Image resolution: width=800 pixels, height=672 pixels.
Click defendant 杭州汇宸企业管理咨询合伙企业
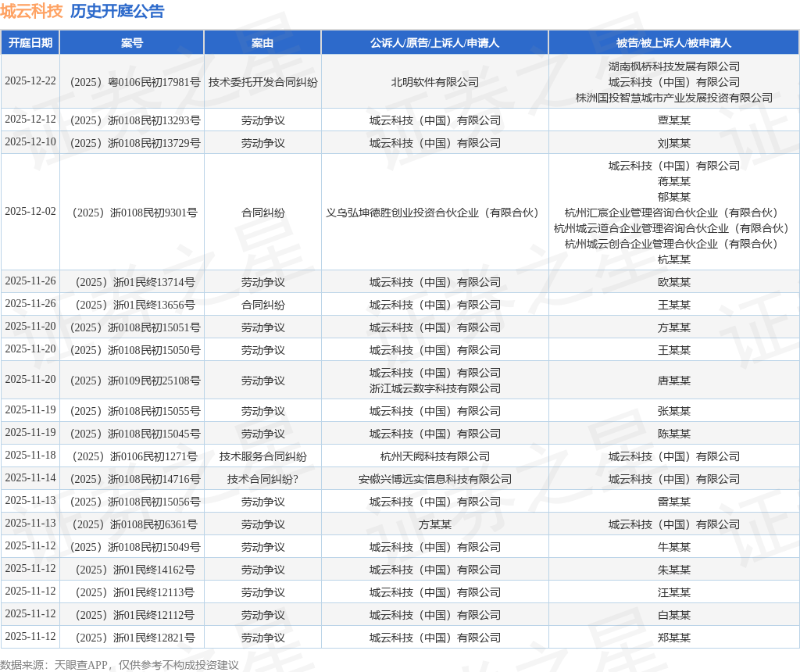pyautogui.click(x=671, y=213)
